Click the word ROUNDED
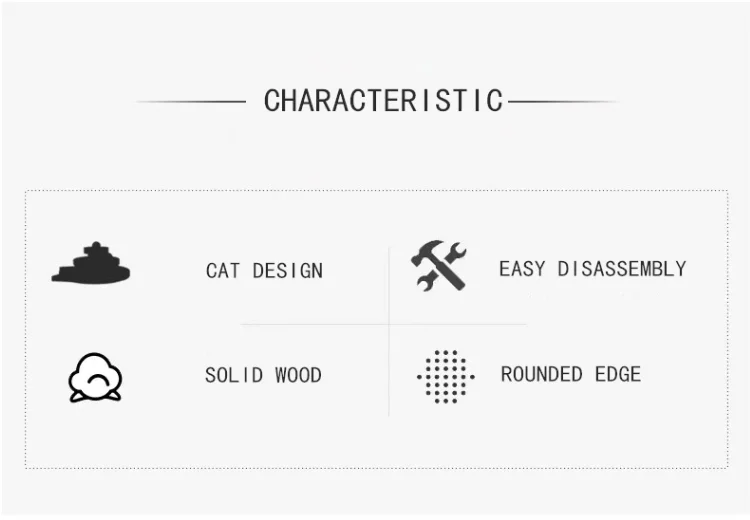750x520 pixels. pos(542,374)
